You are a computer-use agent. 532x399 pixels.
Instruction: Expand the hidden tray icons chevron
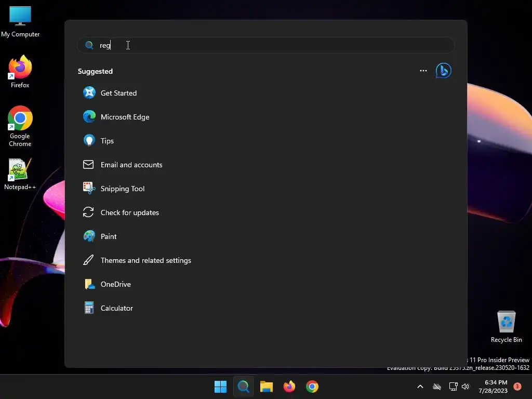420,387
